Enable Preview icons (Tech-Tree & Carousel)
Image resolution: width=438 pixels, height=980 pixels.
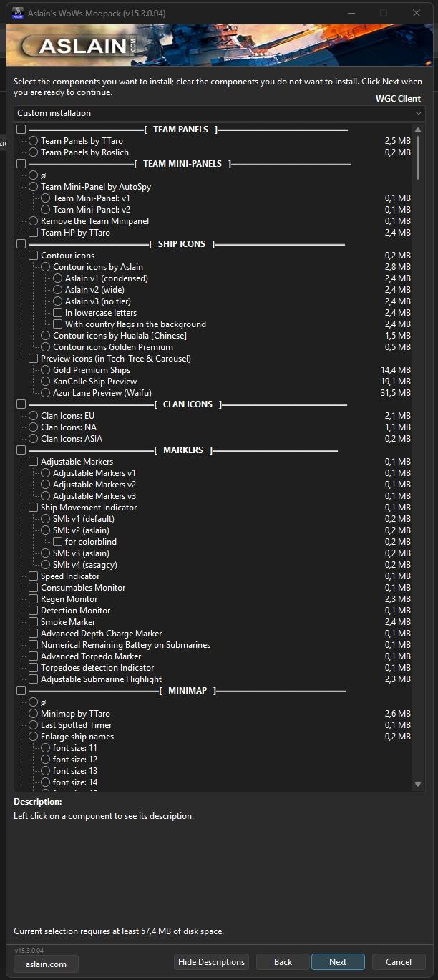tap(33, 359)
